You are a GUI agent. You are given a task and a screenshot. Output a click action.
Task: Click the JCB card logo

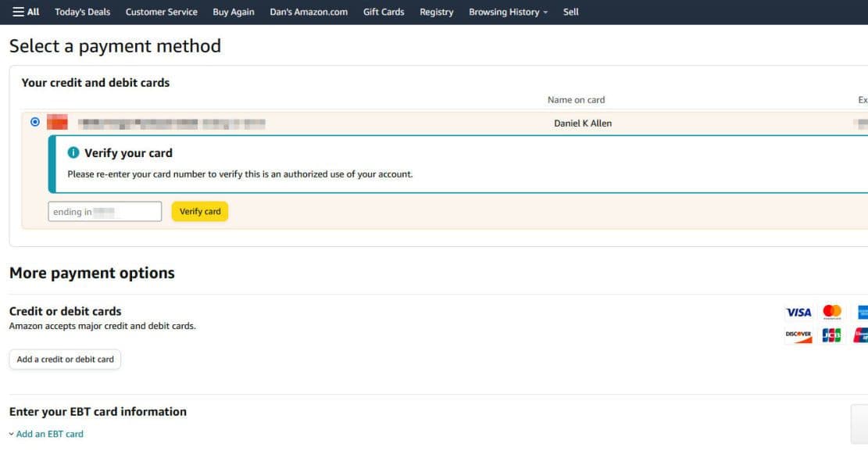pos(831,335)
